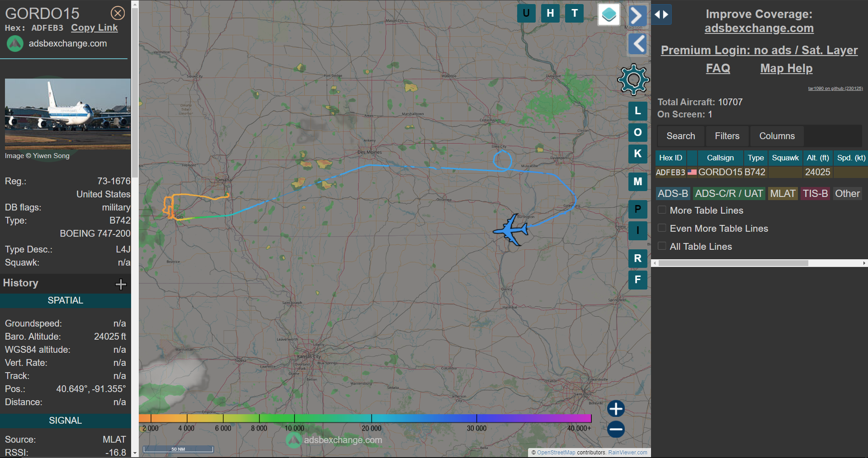This screenshot has height=458, width=868.
Task: Open the map layers selector
Action: click(x=609, y=14)
